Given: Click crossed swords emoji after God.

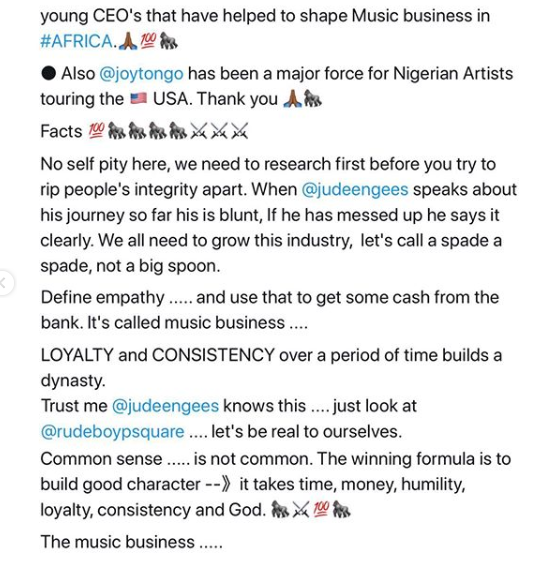Looking at the screenshot, I should pos(301,510).
